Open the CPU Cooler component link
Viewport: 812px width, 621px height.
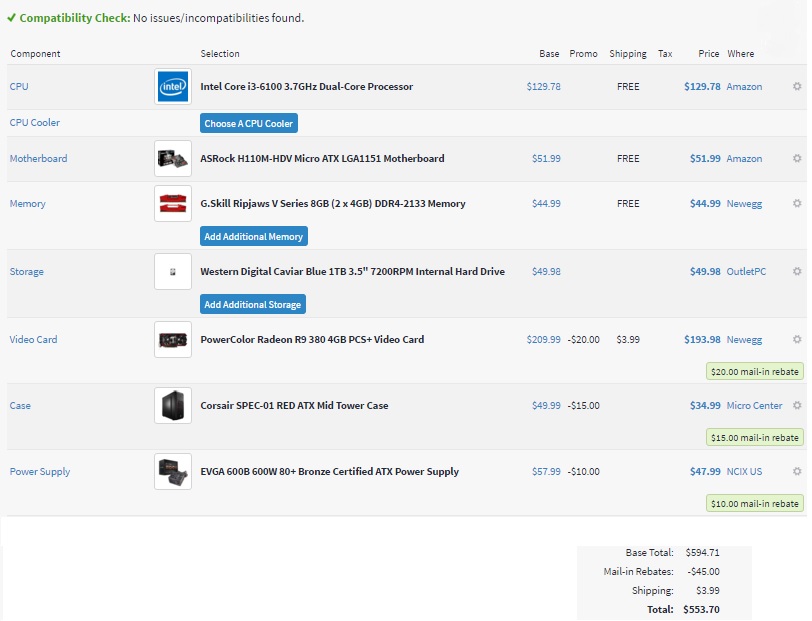(x=35, y=123)
